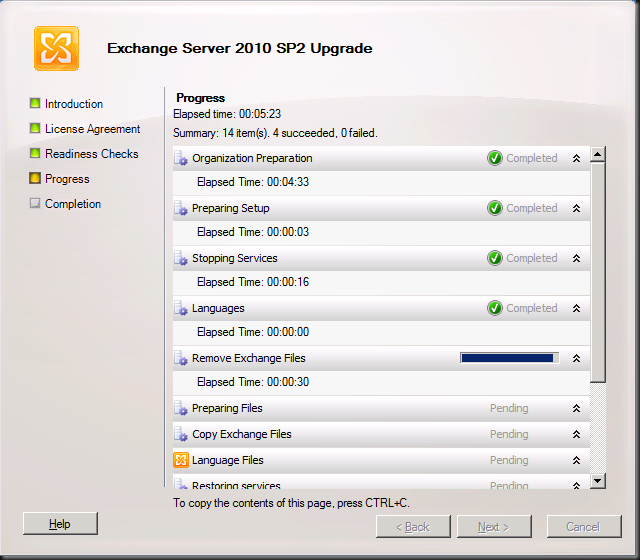Click the gray Completion step indicator

pyautogui.click(x=35, y=203)
